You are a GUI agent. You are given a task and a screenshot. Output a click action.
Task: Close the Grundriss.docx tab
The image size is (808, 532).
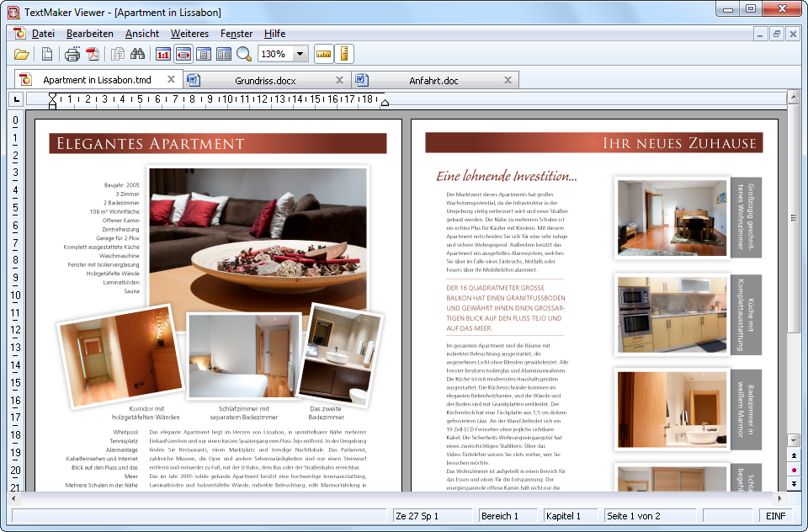[x=339, y=80]
